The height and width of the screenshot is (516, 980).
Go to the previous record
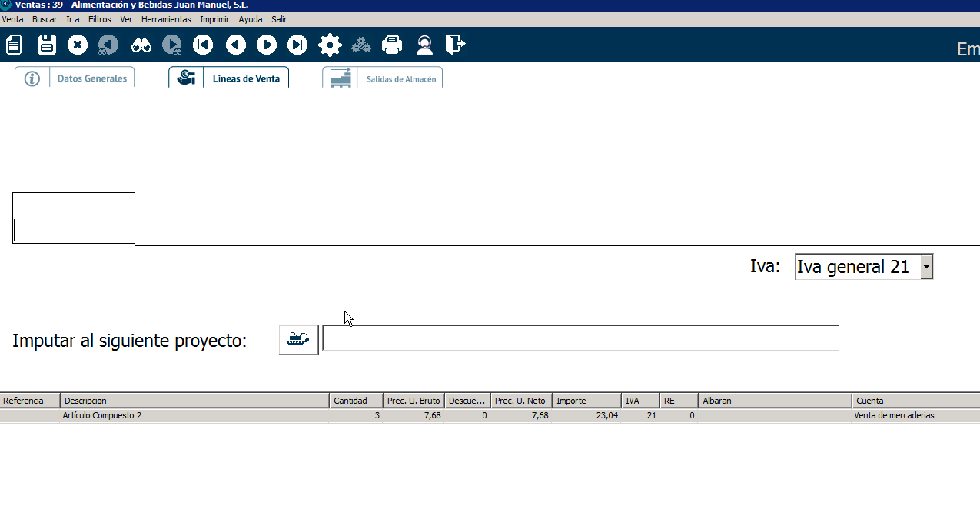235,45
